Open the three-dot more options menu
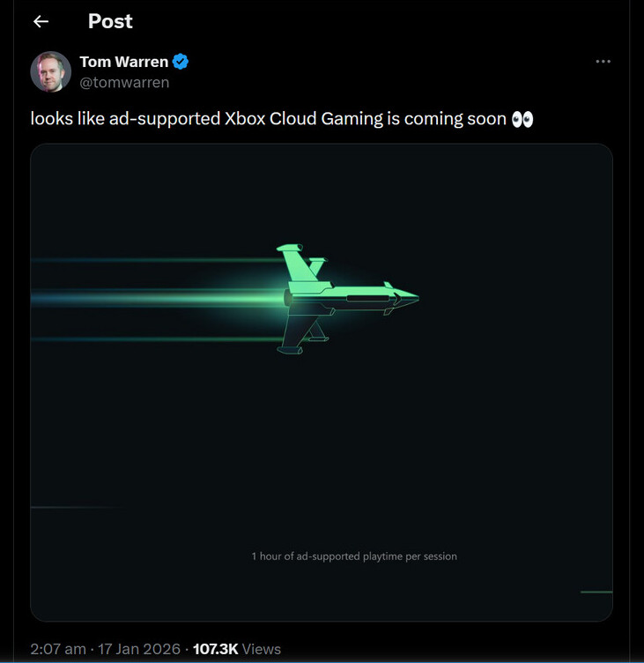Image resolution: width=644 pixels, height=663 pixels. click(603, 62)
